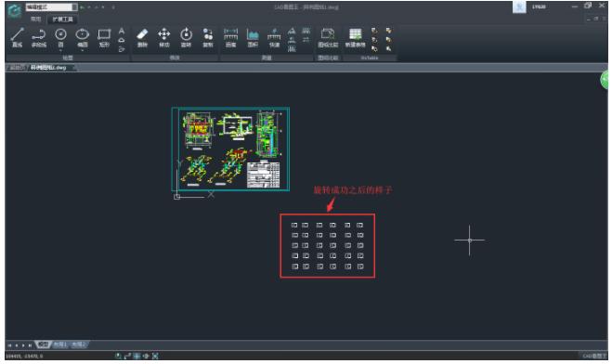Image resolution: width=612 pixels, height=364 pixels.
Task: Switch to the 常用 ribbon tab
Action: point(35,19)
